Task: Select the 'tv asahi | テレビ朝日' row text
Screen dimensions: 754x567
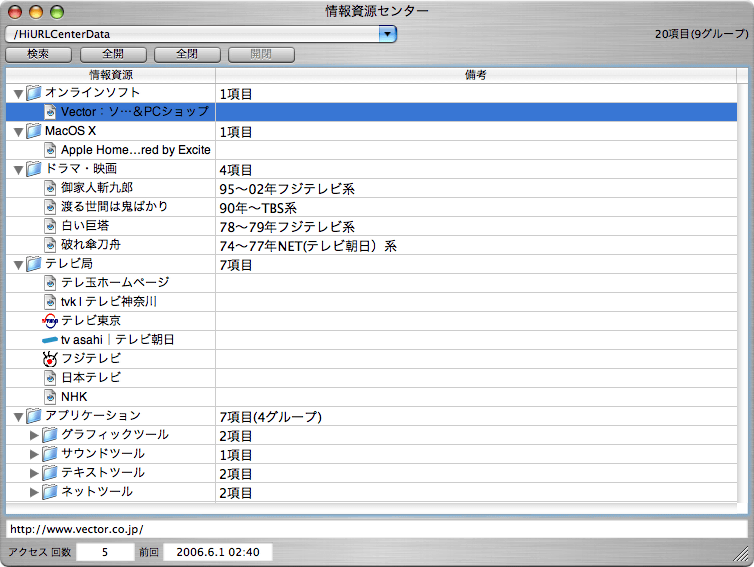Action: [x=117, y=340]
